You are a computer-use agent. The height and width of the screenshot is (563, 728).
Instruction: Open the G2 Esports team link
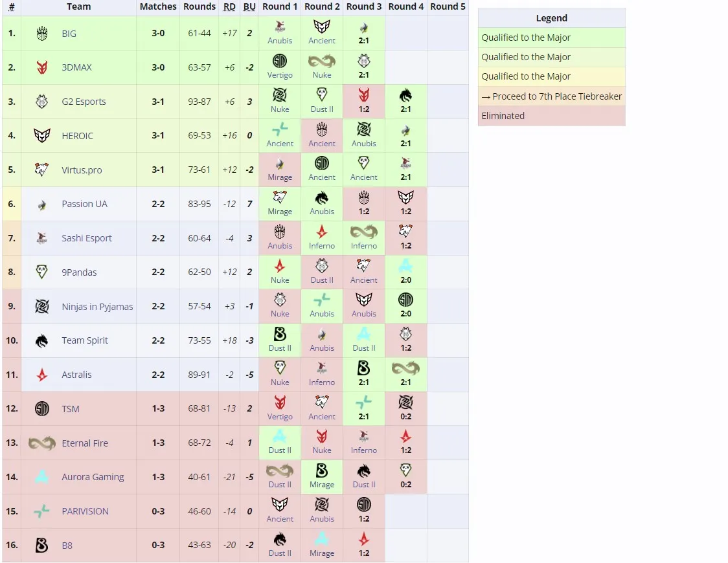point(84,102)
